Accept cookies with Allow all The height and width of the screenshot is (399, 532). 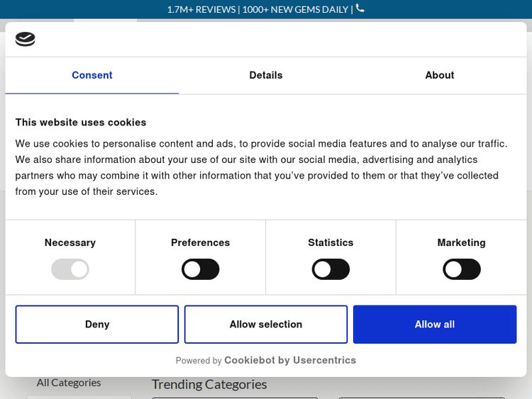(x=435, y=324)
